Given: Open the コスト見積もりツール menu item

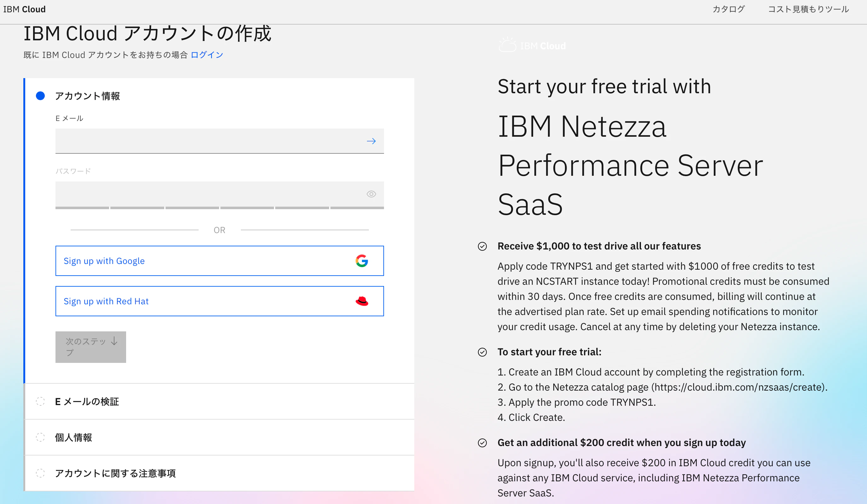Looking at the screenshot, I should click(x=808, y=9).
